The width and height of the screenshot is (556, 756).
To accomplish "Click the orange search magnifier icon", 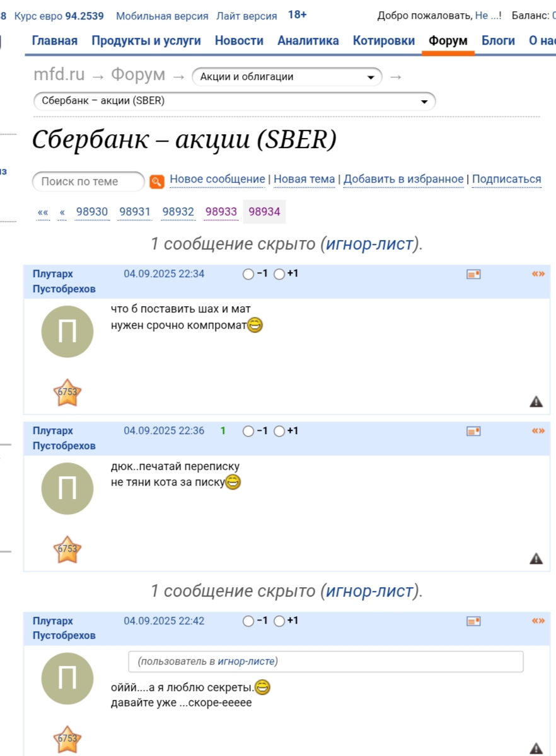I will coord(157,181).
